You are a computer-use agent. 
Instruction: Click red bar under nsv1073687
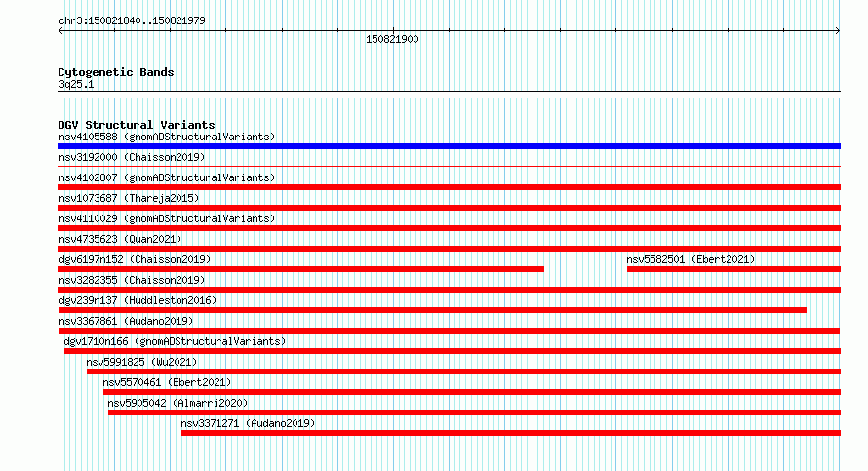449,208
